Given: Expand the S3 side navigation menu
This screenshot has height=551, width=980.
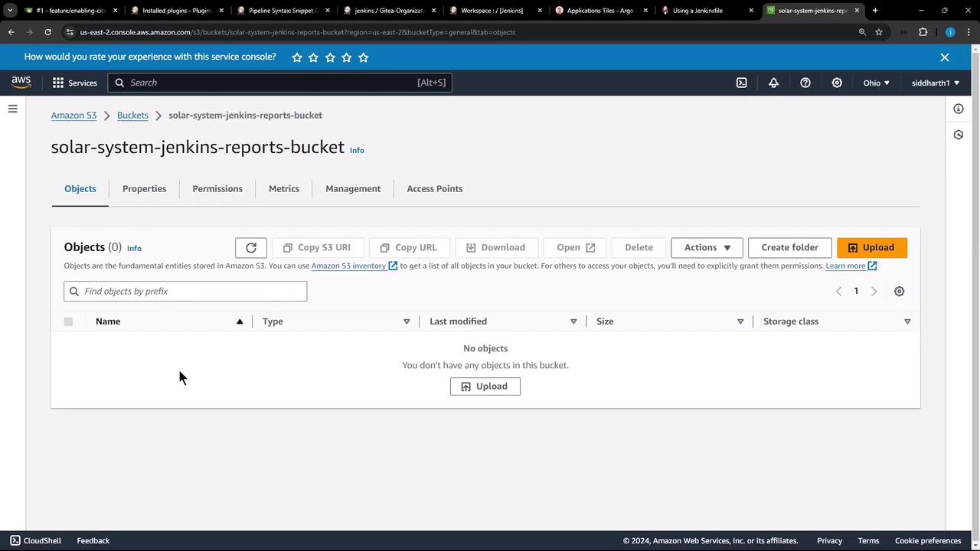Looking at the screenshot, I should coord(12,109).
